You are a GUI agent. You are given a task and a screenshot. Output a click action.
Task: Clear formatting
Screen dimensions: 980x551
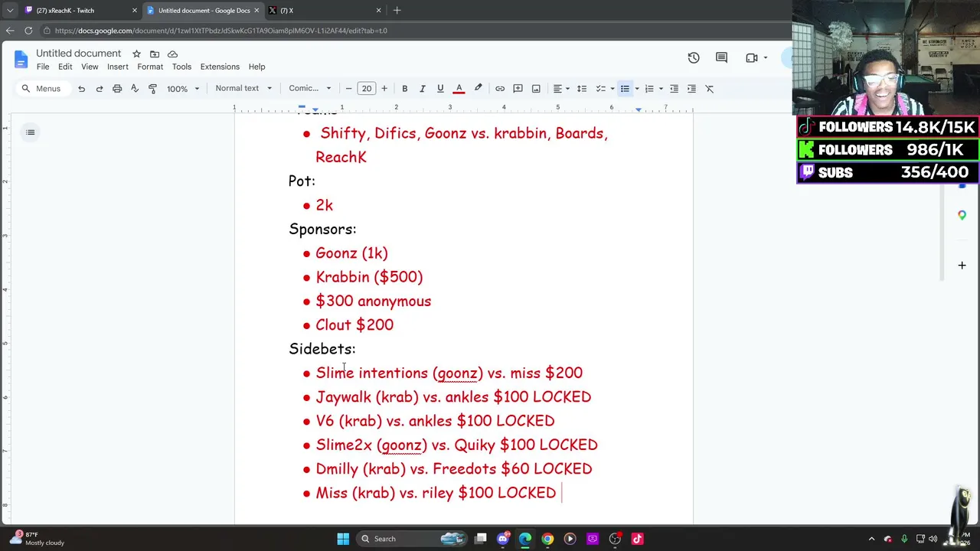[710, 89]
